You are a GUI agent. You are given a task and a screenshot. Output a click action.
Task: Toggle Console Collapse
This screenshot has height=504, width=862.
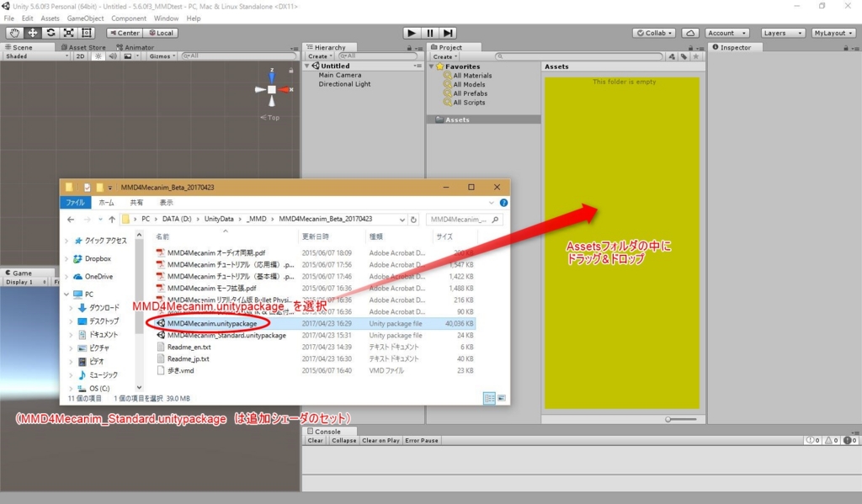click(x=344, y=440)
